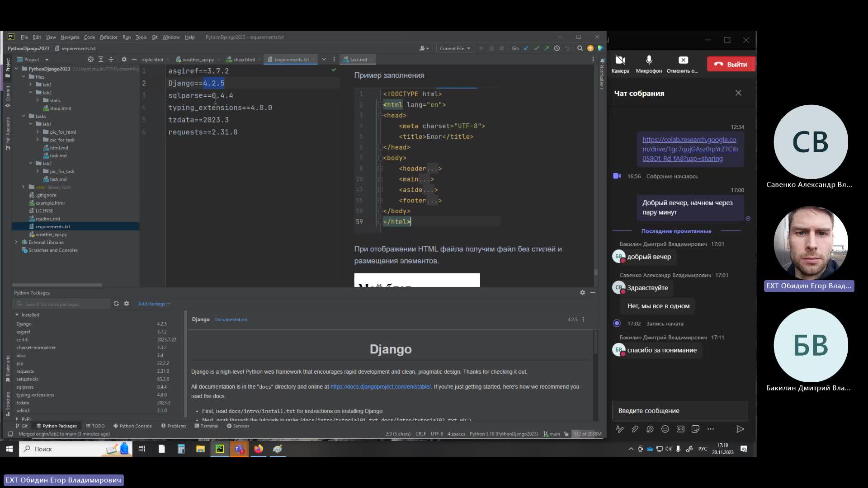This screenshot has height=488, width=868.
Task: Switch to weather_api.py editor tab
Action: (x=198, y=59)
